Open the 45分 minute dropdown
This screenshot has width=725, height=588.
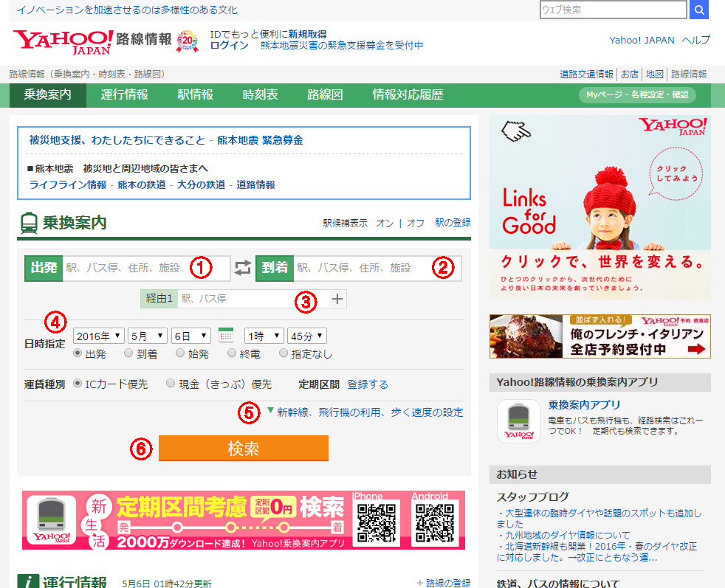point(307,336)
